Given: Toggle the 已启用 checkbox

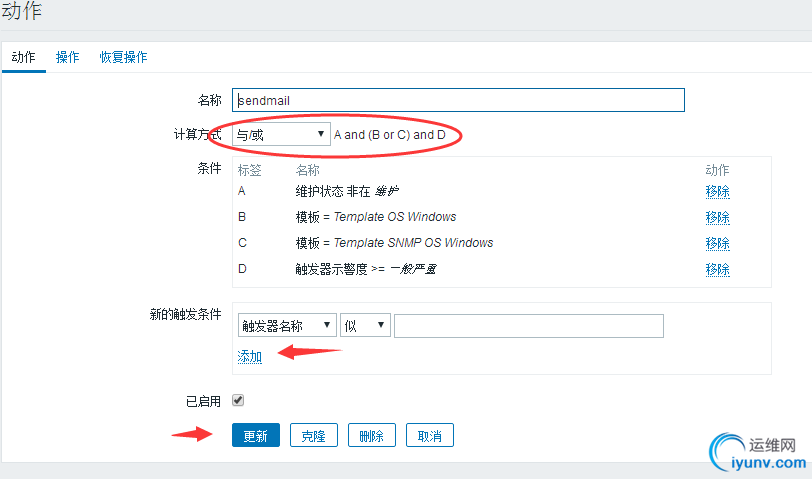Looking at the screenshot, I should (238, 400).
